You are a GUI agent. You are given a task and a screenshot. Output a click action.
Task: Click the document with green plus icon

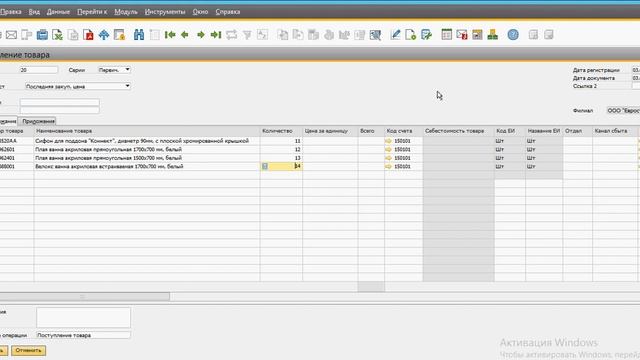410,35
